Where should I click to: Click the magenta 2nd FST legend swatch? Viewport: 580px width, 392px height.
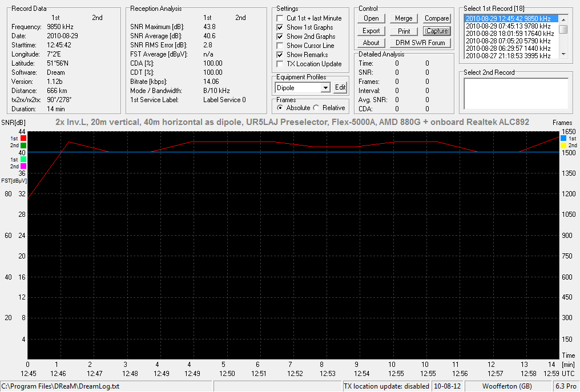(23, 167)
